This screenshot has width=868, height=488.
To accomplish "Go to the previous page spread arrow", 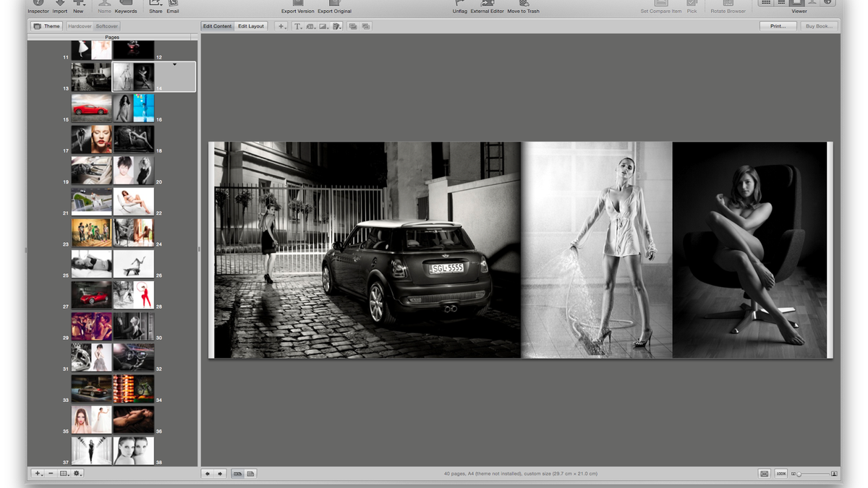I will [x=208, y=474].
